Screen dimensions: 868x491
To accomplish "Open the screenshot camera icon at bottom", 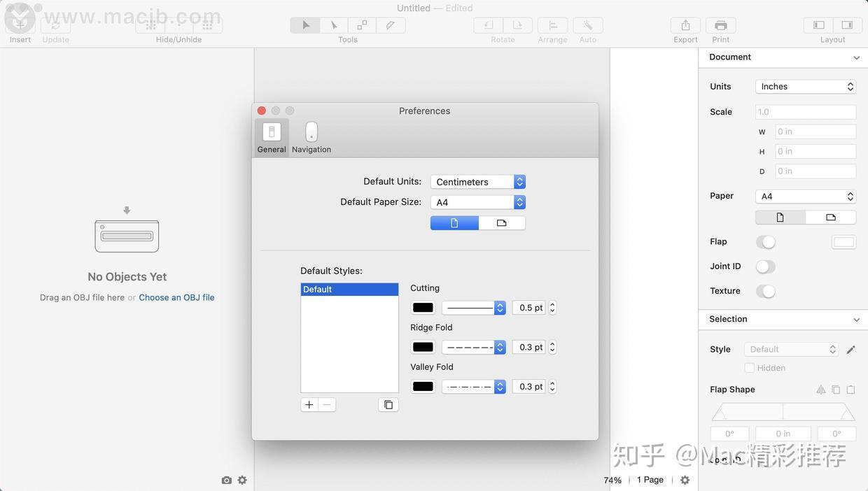I will tap(226, 480).
